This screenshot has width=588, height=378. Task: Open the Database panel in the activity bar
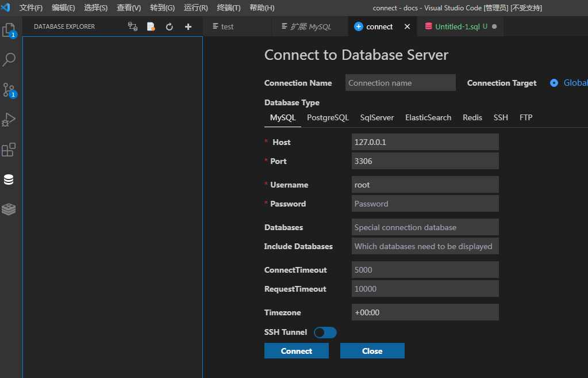[x=9, y=179]
